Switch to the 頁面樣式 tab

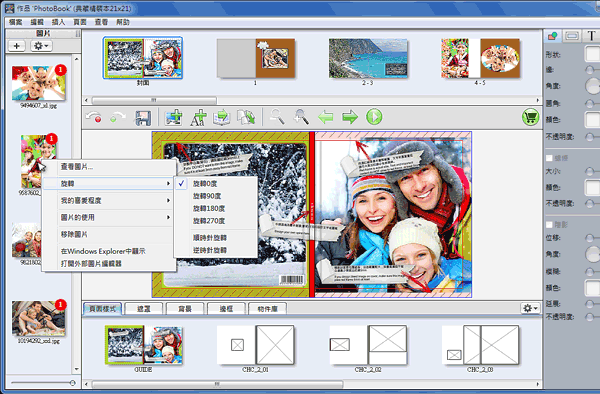pyautogui.click(x=102, y=308)
